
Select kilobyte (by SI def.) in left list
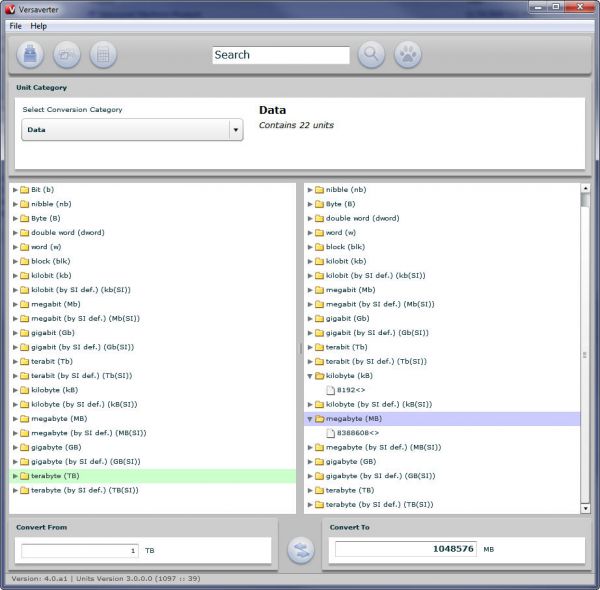tap(84, 404)
